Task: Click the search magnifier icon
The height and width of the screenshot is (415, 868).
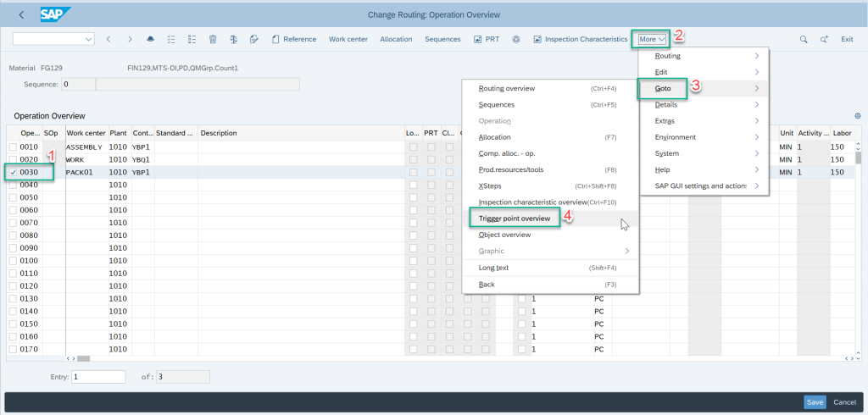Action: [804, 39]
